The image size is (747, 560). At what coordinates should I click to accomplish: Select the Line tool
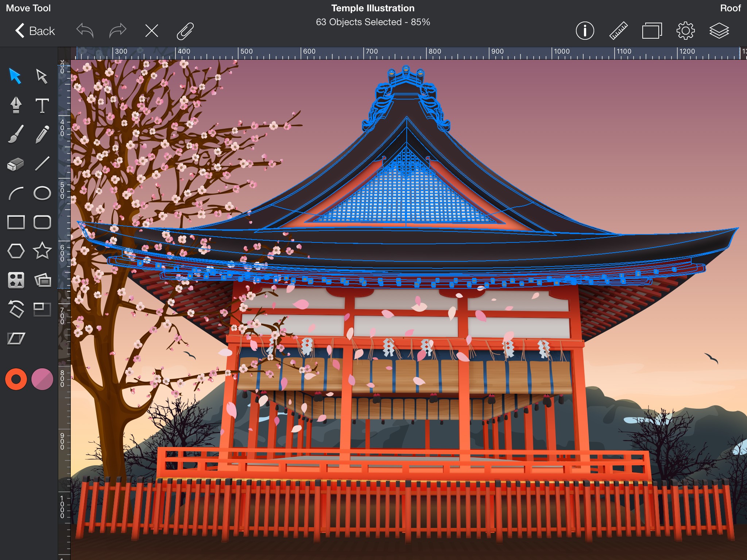point(42,164)
